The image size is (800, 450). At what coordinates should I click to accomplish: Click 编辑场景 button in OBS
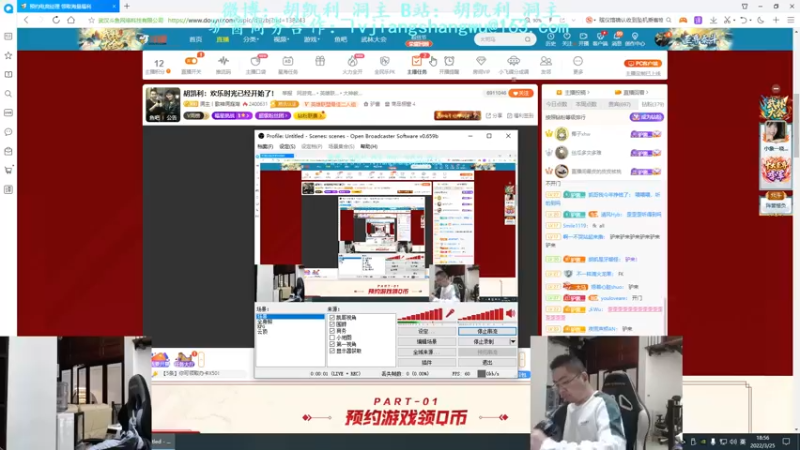point(427,342)
